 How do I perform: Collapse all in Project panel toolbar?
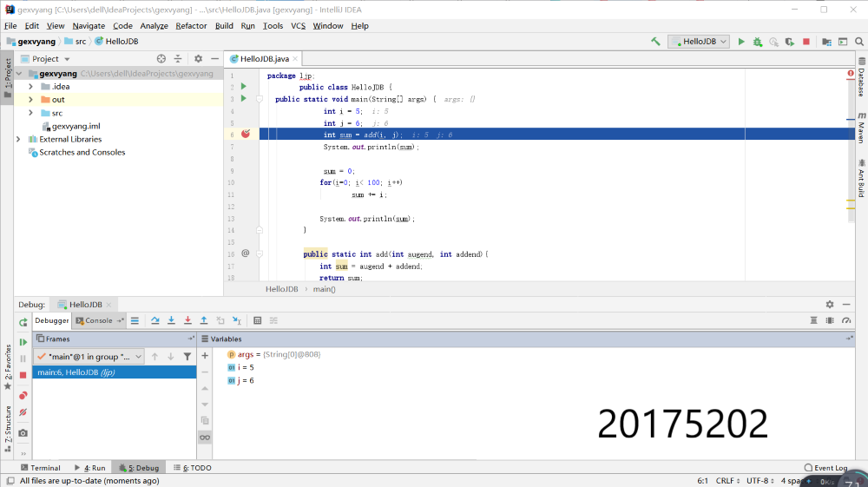[178, 59]
